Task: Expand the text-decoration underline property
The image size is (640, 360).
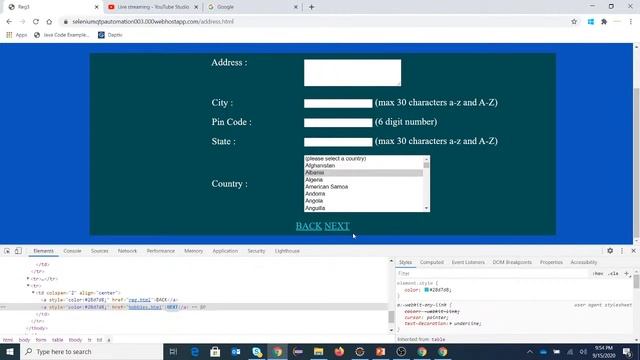Action: [451, 324]
